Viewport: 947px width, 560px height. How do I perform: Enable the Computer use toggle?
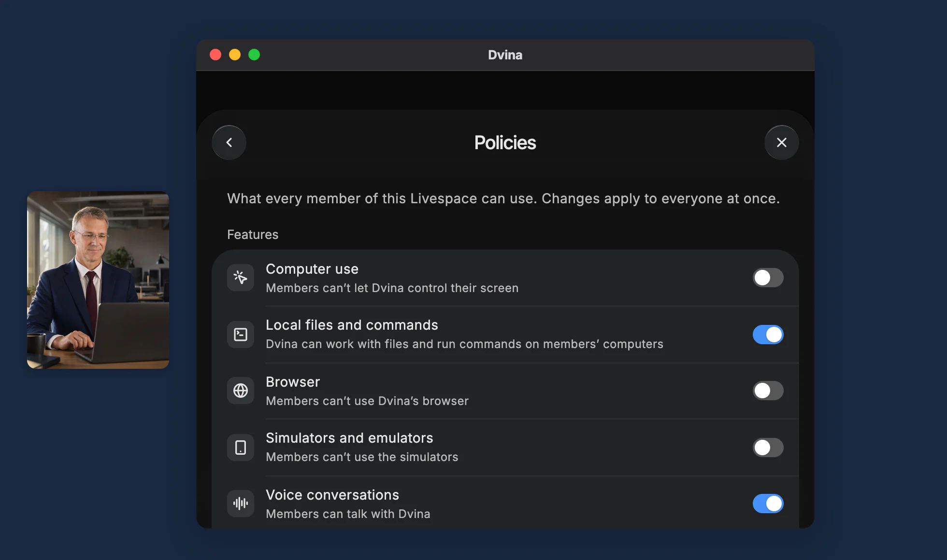tap(768, 278)
